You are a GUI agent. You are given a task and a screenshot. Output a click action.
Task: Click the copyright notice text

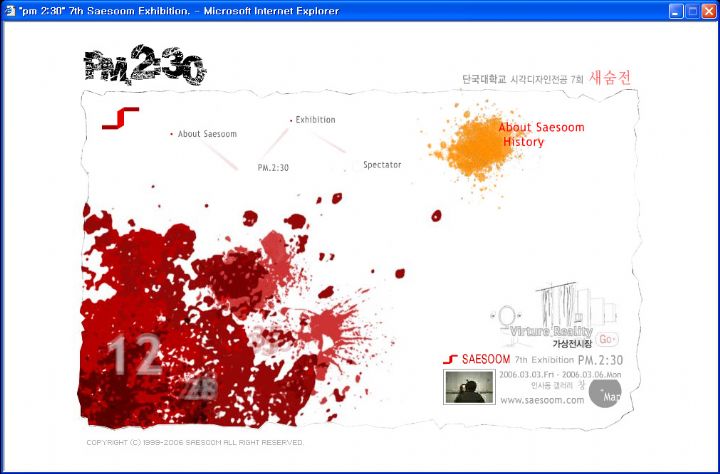point(195,442)
